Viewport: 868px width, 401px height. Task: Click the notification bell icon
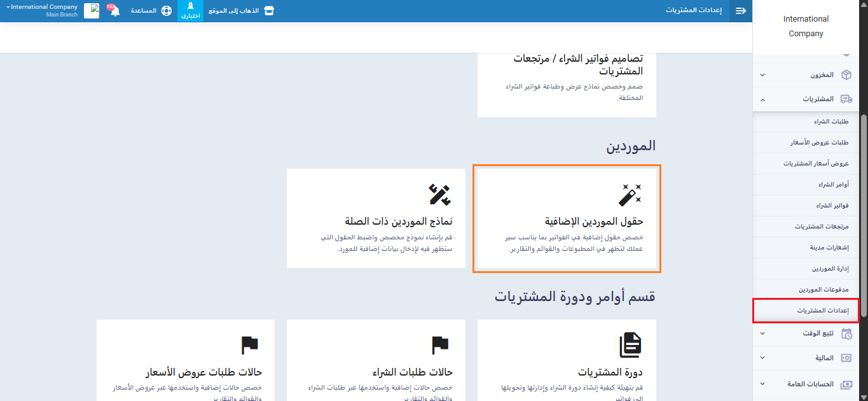pos(115,11)
